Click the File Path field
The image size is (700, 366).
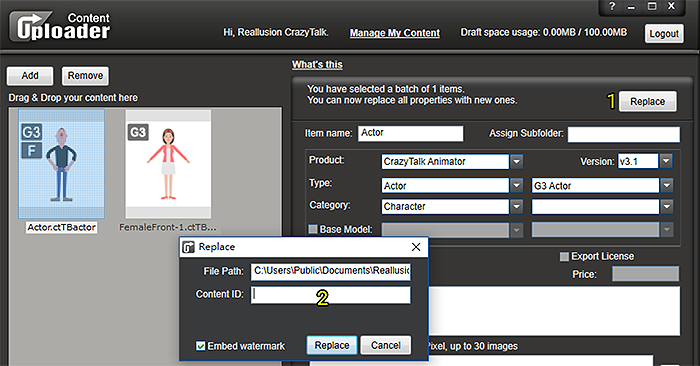click(x=331, y=271)
